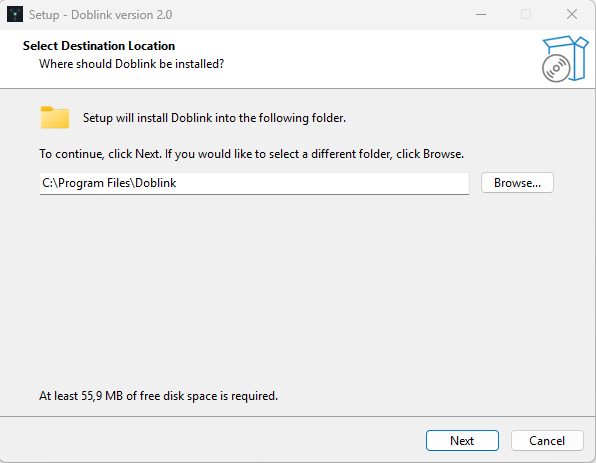
Task: Click empty gray area below path field
Action: (296, 289)
